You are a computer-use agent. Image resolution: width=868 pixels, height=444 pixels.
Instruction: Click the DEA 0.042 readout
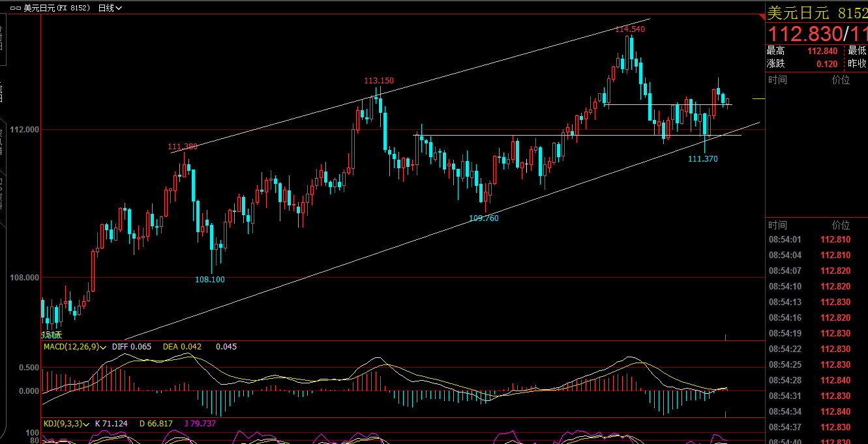(184, 347)
